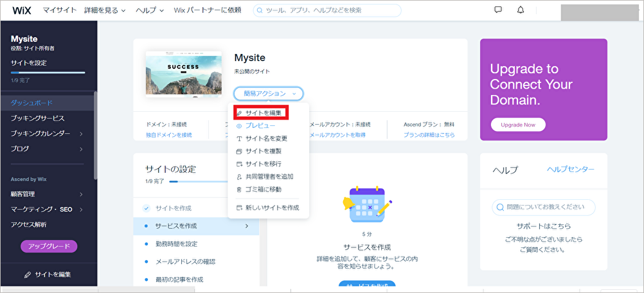Click メールアカウントを取得 link
Image resolution: width=644 pixels, height=293 pixels.
[337, 134]
